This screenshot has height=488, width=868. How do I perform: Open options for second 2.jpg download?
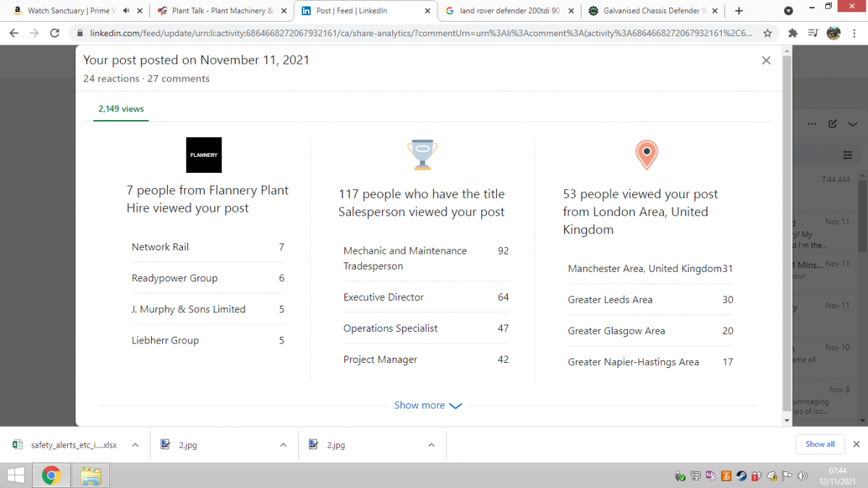click(x=431, y=445)
